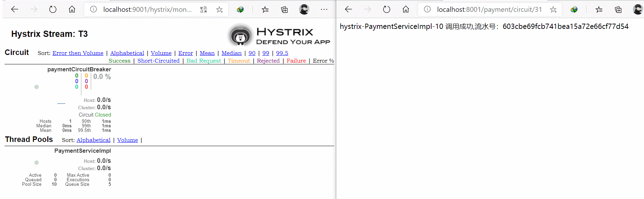Sort thread pools by Volume
Image resolution: width=644 pixels, height=199 pixels.
[128, 140]
